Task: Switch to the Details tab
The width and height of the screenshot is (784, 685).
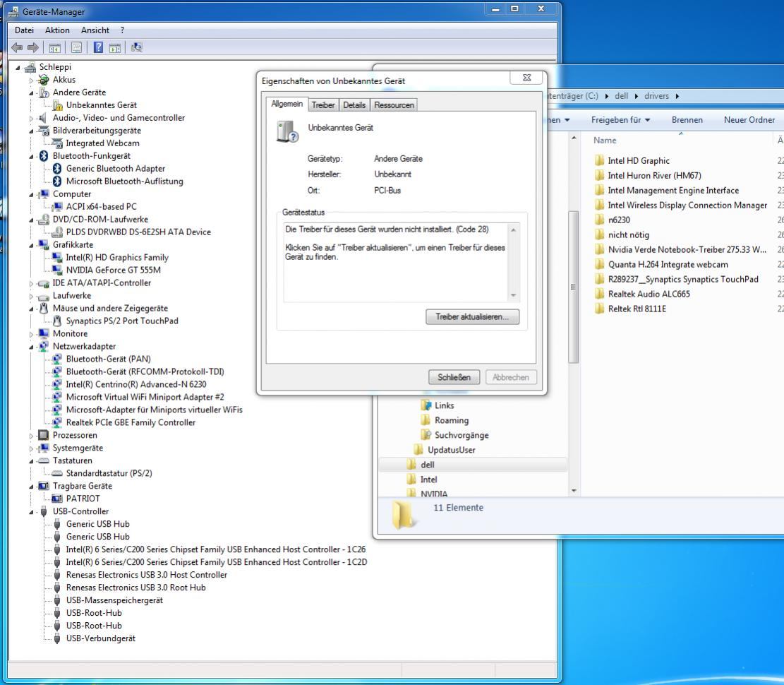Action: pyautogui.click(x=354, y=105)
